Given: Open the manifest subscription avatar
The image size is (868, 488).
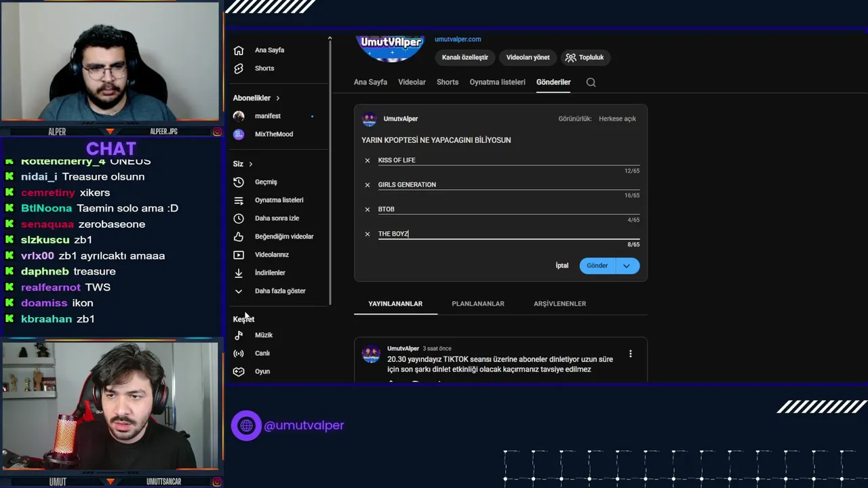Looking at the screenshot, I should [x=239, y=116].
